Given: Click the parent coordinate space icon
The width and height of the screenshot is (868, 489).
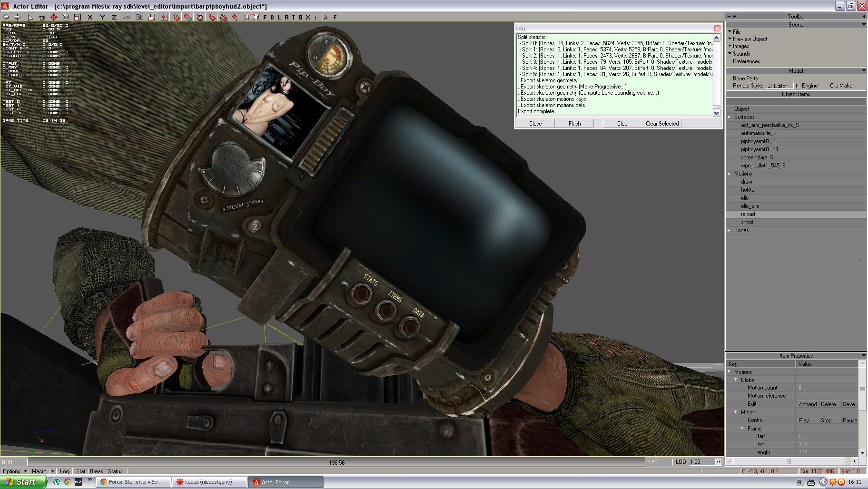Looking at the screenshot, I should (x=140, y=17).
